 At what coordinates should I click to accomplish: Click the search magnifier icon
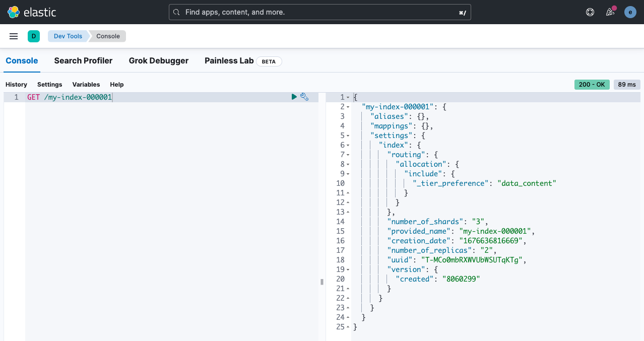(176, 12)
